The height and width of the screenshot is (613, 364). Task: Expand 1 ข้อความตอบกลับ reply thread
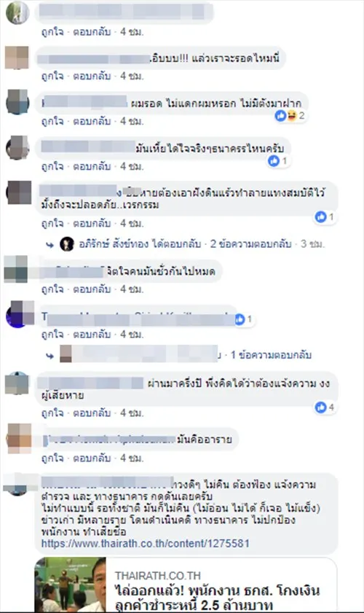[271, 354]
